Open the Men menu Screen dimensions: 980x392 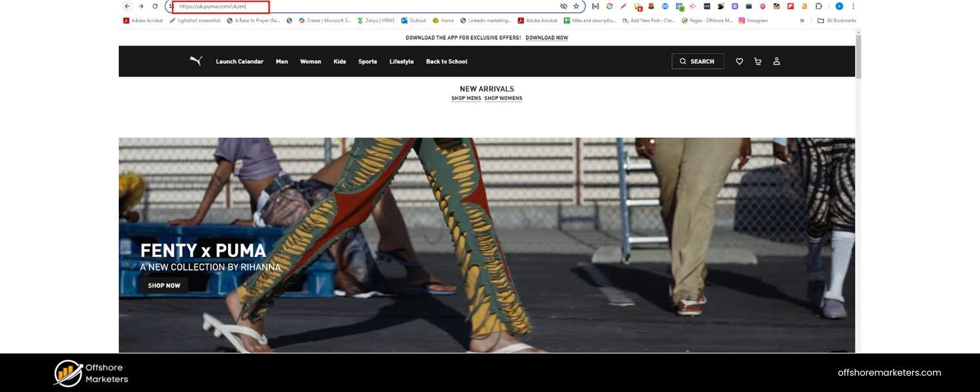(x=282, y=61)
